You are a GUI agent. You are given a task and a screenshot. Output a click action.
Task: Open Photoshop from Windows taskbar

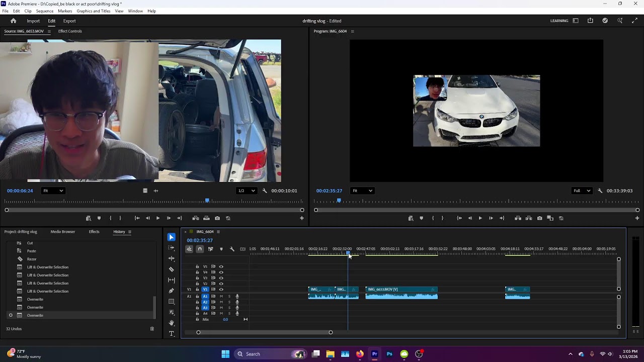389,354
